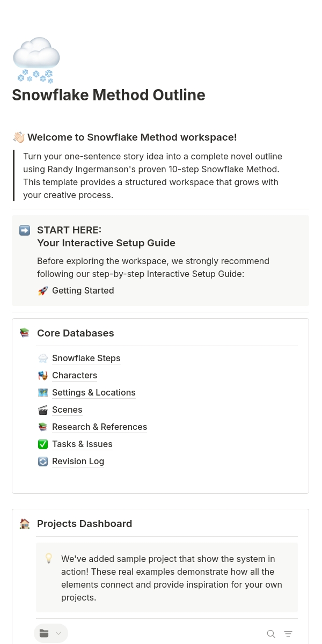Open the Scenes database link
The image size is (322, 644).
click(x=67, y=409)
